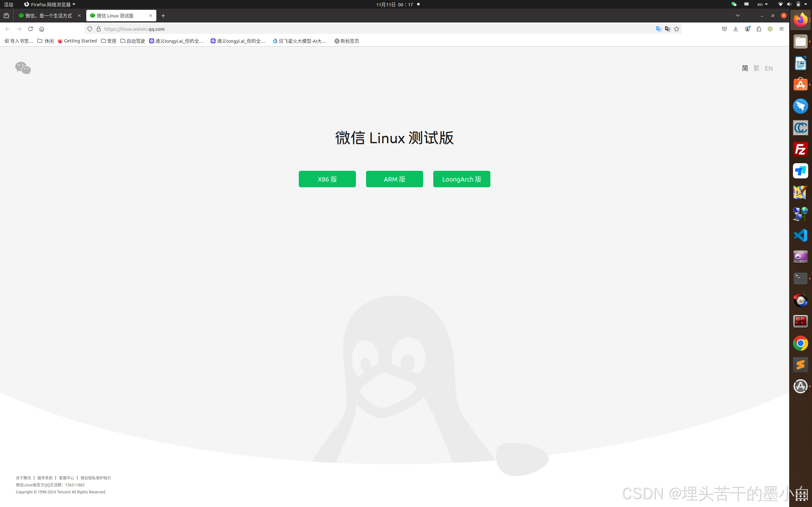
Task: Open the Firefox hamburger application menu
Action: tap(782, 29)
